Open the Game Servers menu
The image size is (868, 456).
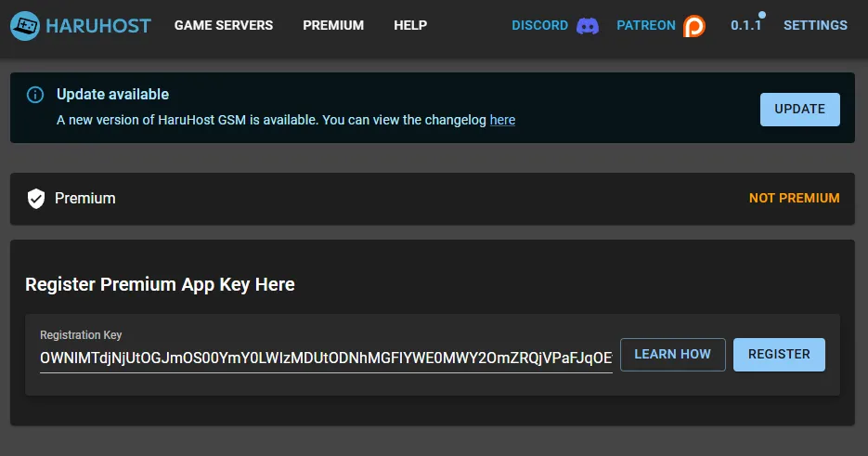click(224, 25)
